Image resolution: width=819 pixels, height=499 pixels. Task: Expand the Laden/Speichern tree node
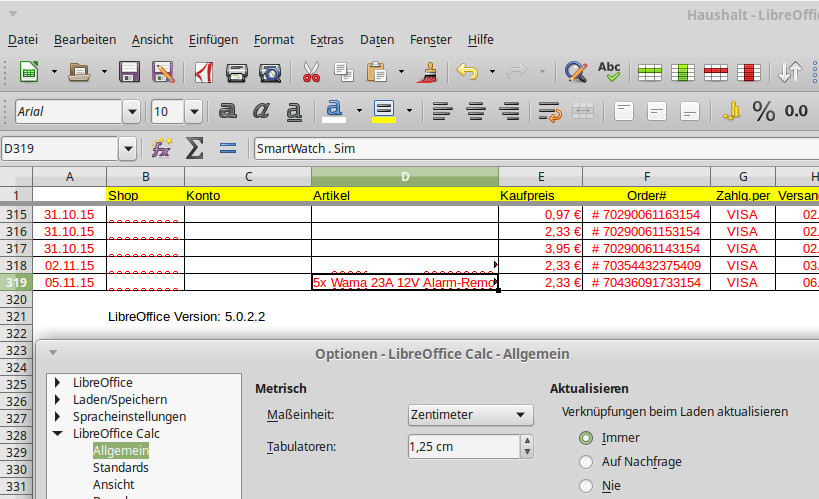coord(57,400)
